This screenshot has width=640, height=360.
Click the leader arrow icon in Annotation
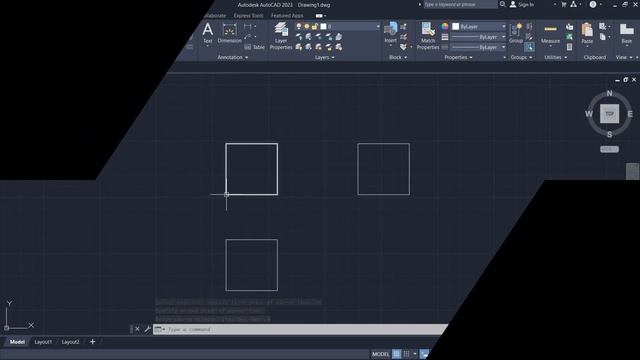click(248, 37)
